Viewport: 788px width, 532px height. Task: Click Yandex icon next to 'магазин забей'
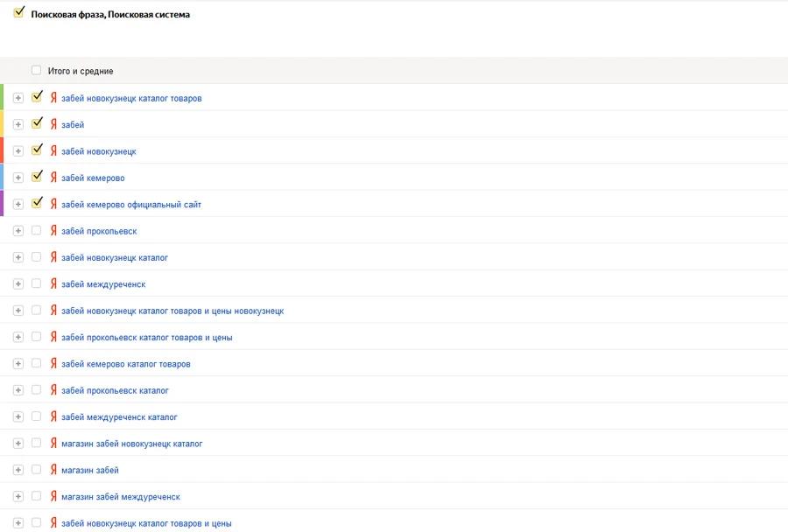click(53, 470)
